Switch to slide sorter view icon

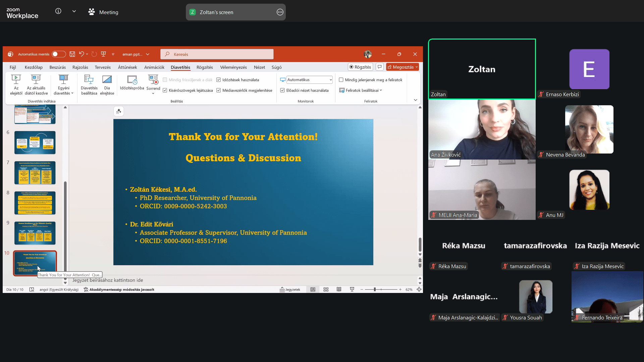tap(326, 290)
